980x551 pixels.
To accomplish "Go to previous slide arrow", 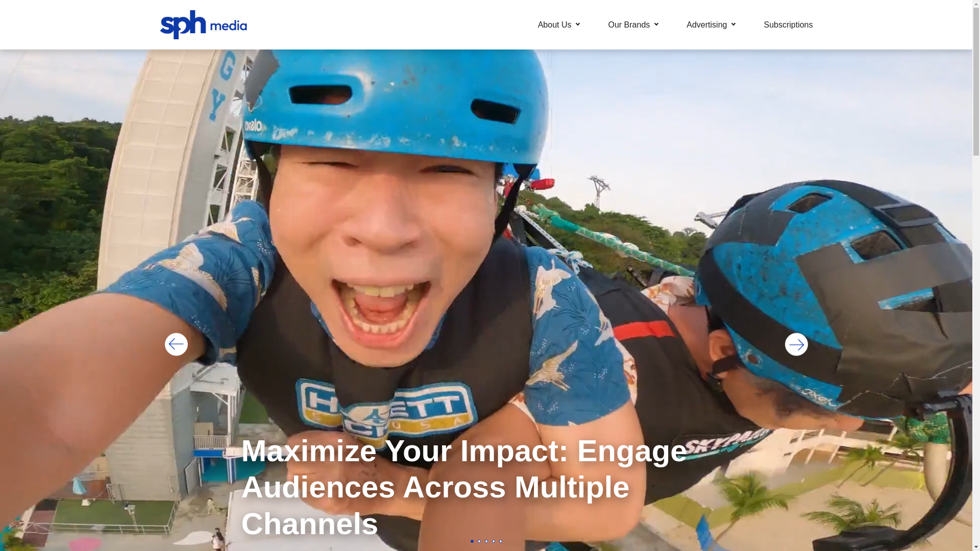I will point(176,344).
